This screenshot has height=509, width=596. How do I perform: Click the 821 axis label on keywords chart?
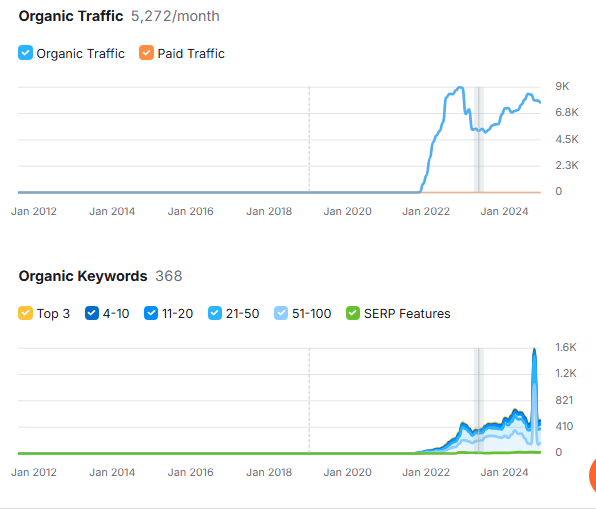[564, 400]
